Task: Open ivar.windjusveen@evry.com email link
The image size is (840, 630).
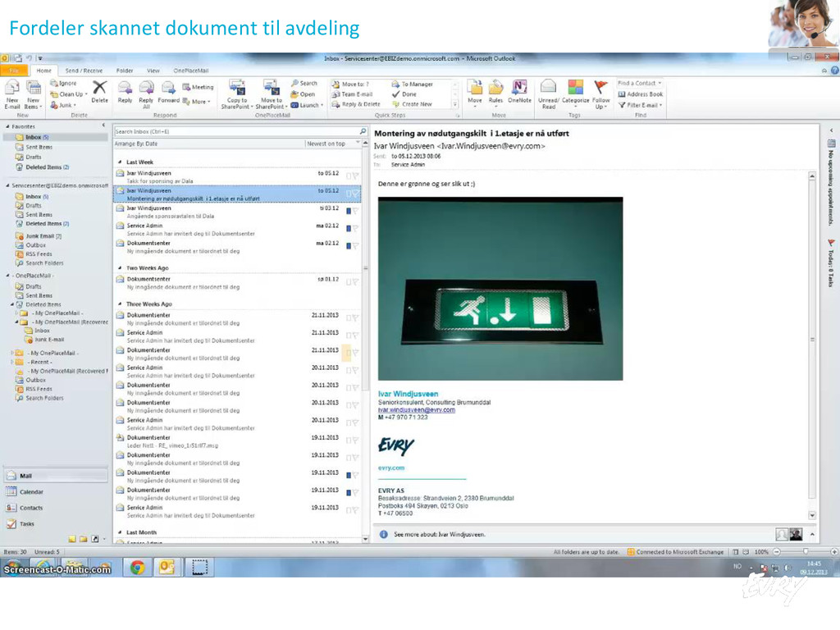Action: pos(416,410)
